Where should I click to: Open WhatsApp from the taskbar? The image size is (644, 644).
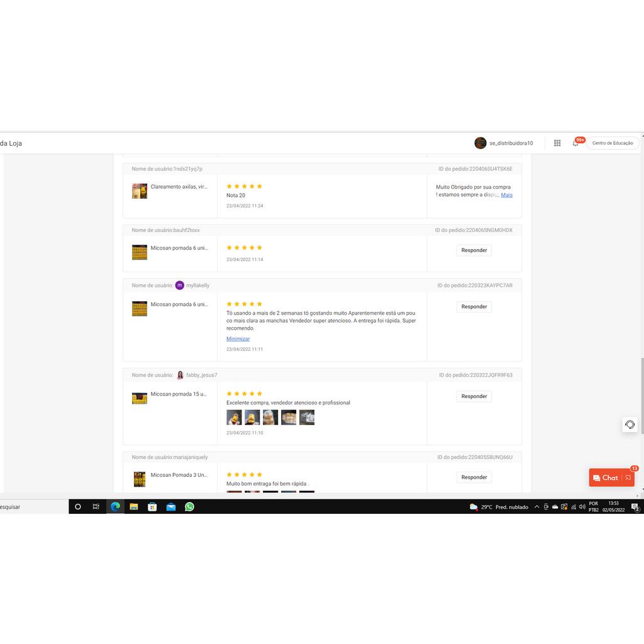point(189,507)
